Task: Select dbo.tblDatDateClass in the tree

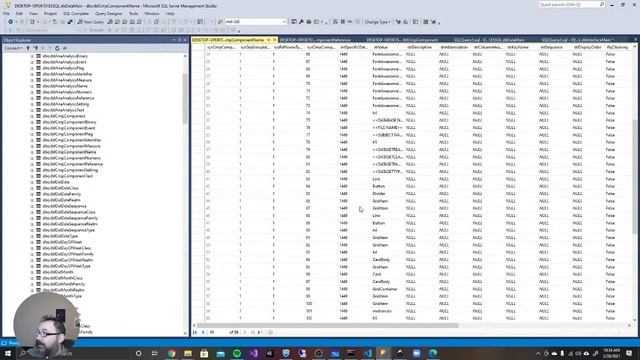Action: [x=60, y=188]
